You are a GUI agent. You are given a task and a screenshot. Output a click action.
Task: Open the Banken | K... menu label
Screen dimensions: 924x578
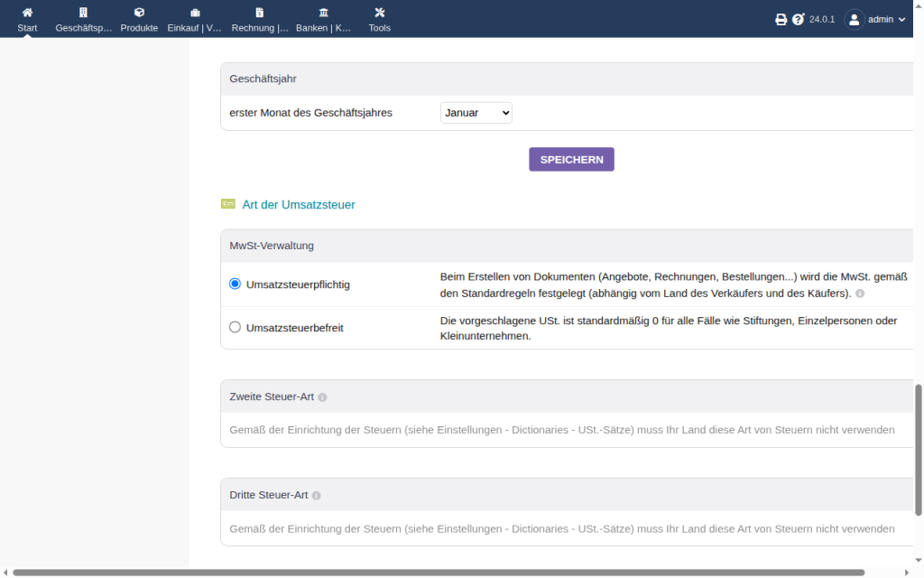[324, 28]
